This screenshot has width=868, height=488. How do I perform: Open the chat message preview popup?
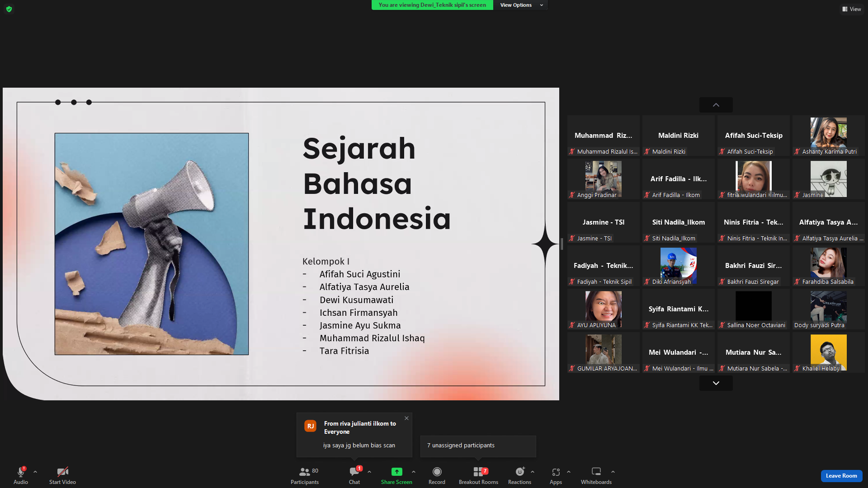[354, 435]
